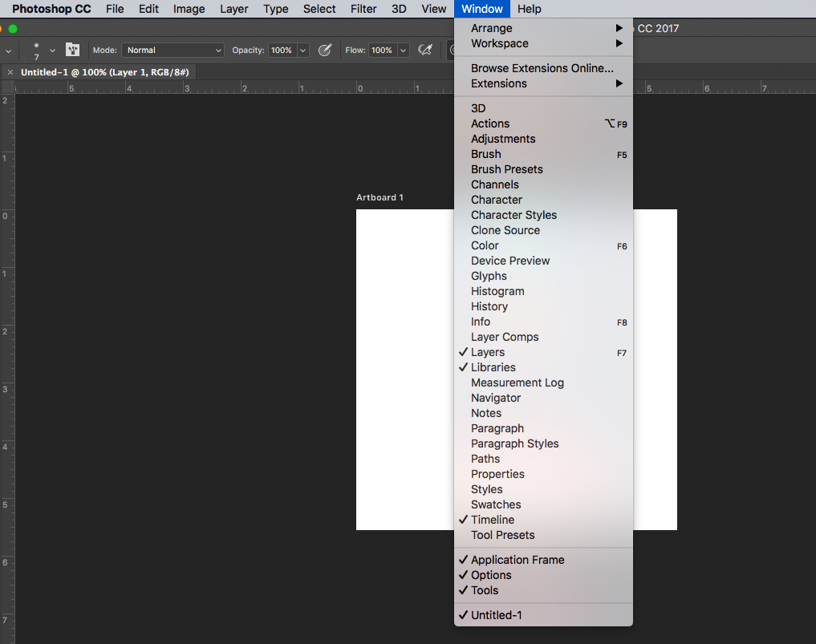816x644 pixels.
Task: Open the View menu
Action: pos(433,9)
